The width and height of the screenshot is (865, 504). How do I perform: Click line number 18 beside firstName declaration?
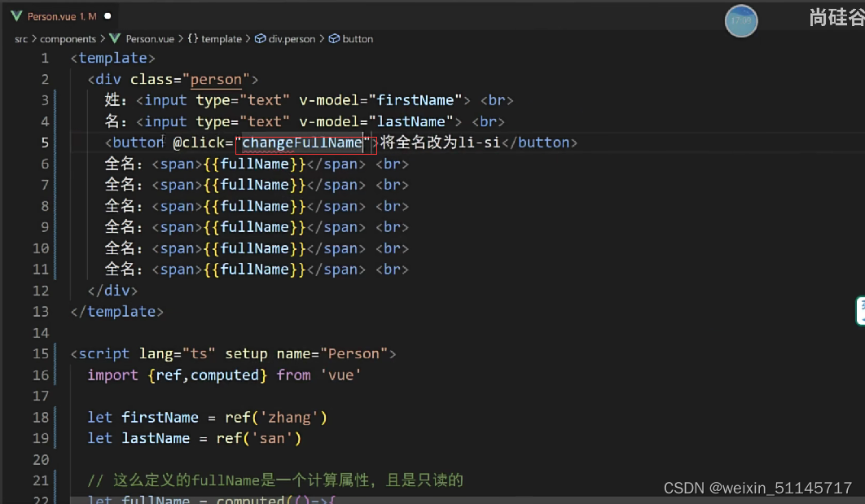pos(41,417)
